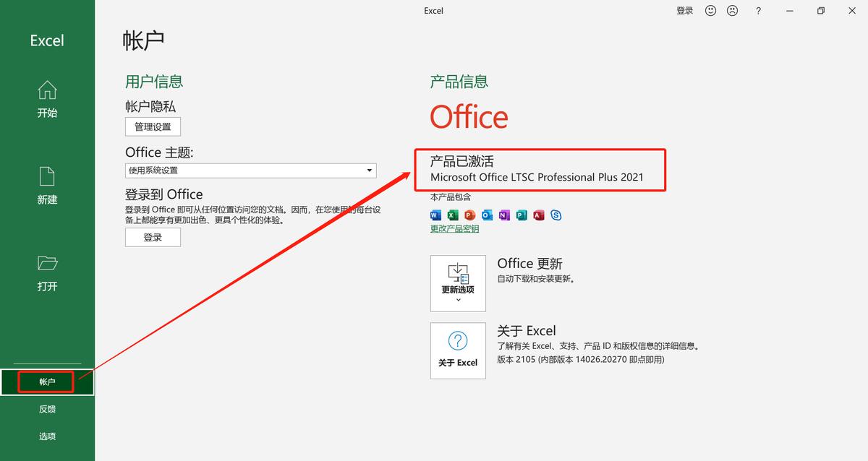This screenshot has width=868, height=461.
Task: Click the 管理设置 button
Action: click(x=153, y=126)
